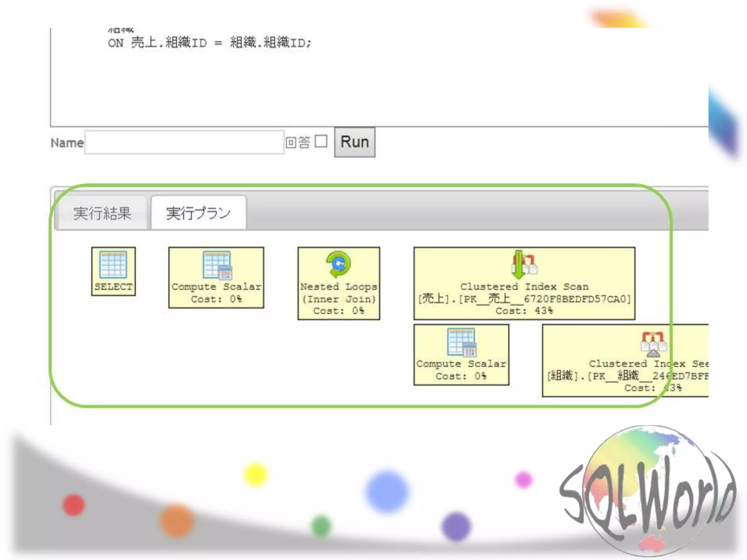Click inside the Name input field
The image size is (747, 560).
pos(184,143)
